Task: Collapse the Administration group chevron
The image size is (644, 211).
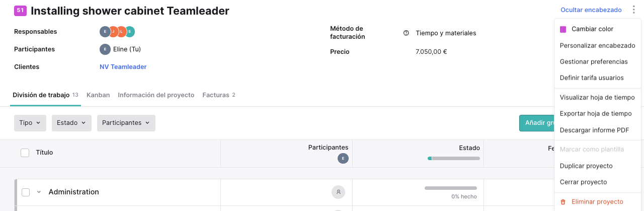Action: [39, 192]
